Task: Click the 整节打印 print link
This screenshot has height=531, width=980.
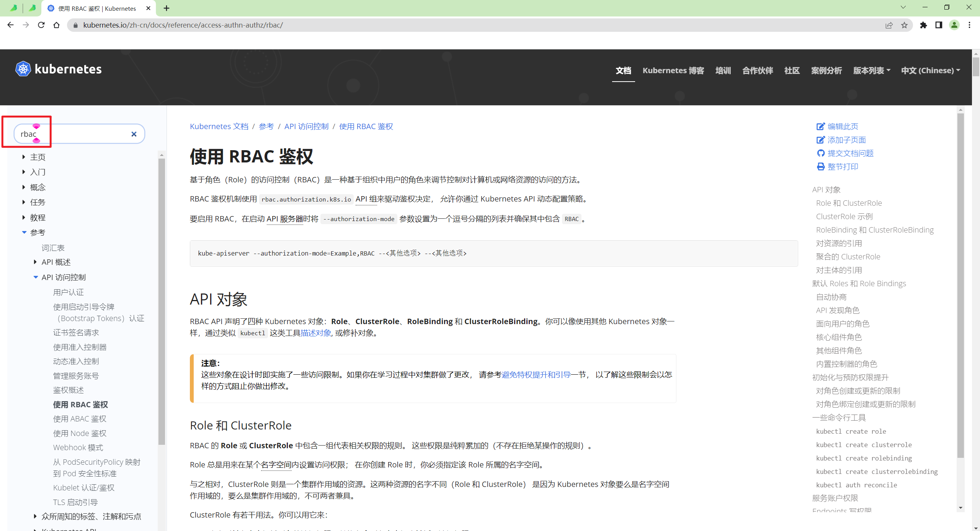Action: tap(837, 167)
